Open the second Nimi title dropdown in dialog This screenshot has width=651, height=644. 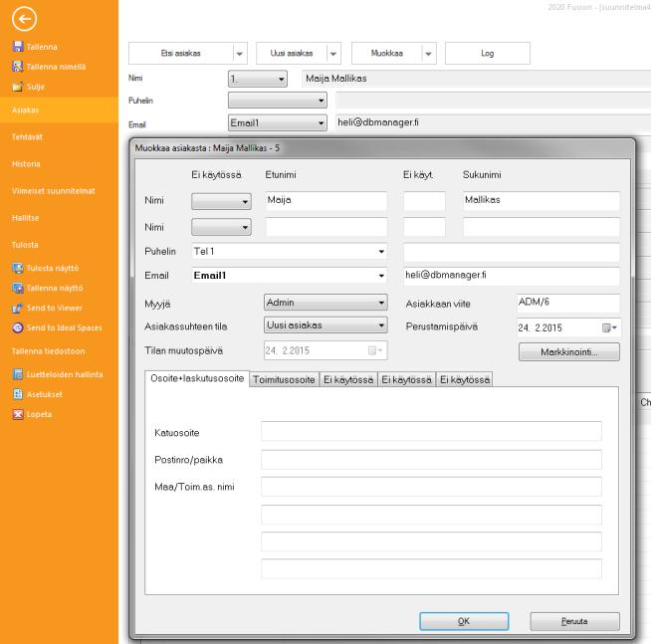[221, 227]
